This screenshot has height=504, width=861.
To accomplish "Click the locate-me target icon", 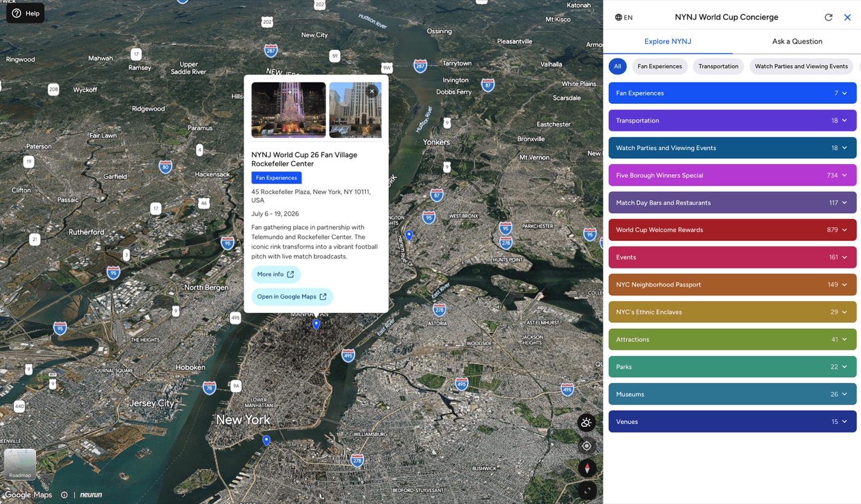I will coord(587,446).
